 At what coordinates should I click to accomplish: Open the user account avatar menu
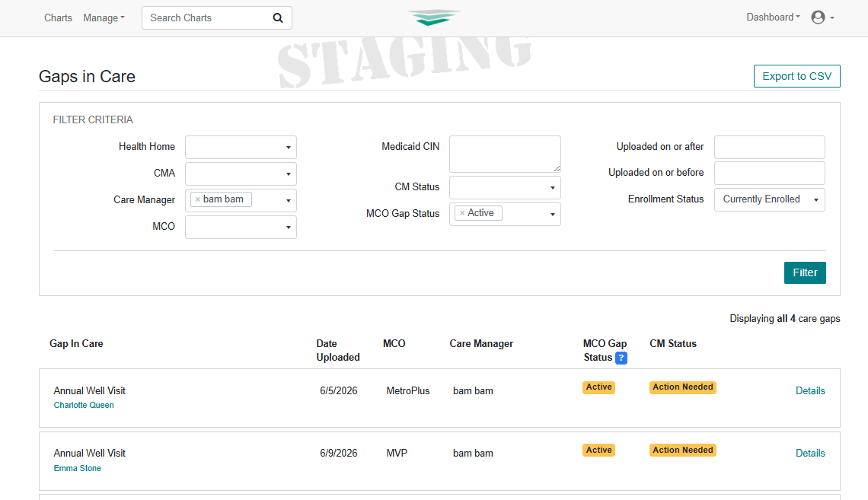(822, 18)
